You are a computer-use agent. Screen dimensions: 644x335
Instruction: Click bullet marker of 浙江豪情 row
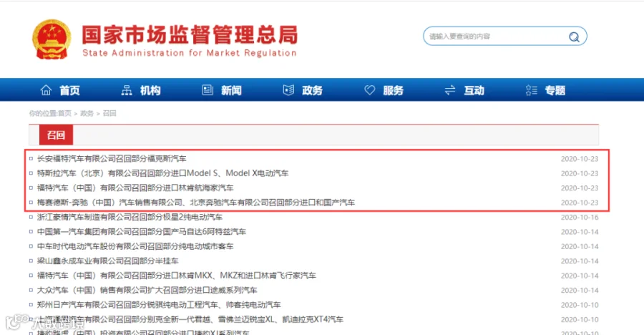point(31,217)
